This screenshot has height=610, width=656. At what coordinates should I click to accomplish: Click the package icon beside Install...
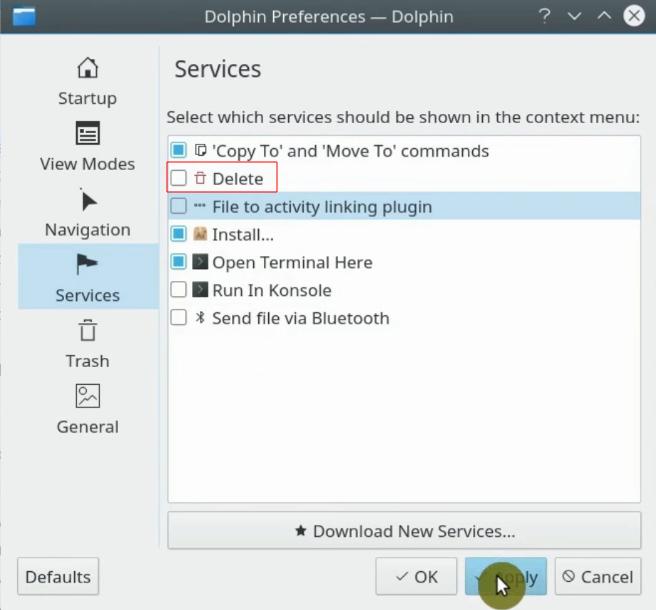(x=200, y=234)
